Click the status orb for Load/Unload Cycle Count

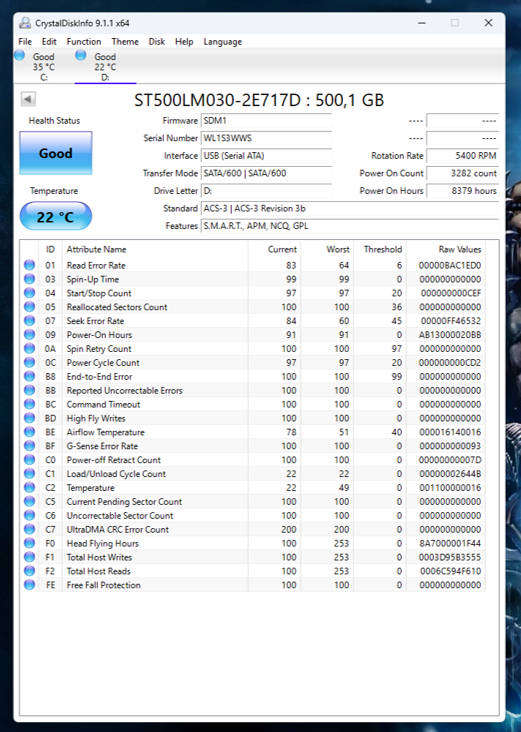point(29,473)
